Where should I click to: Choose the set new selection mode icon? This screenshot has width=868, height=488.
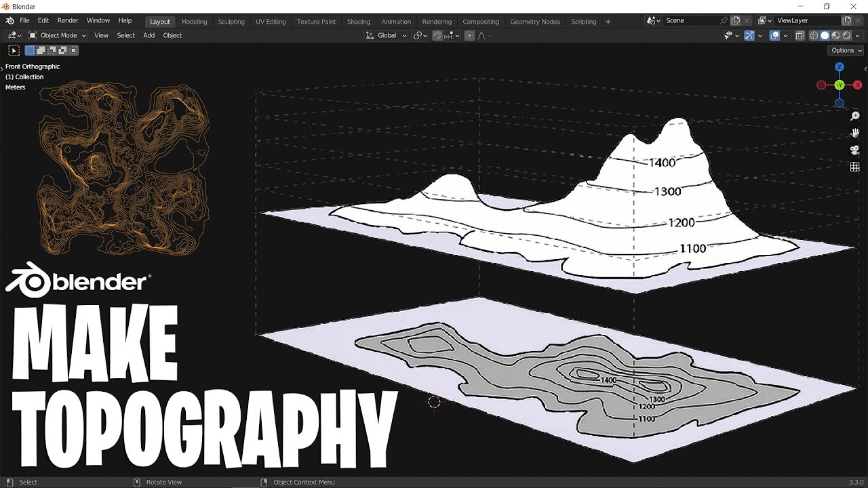point(31,50)
